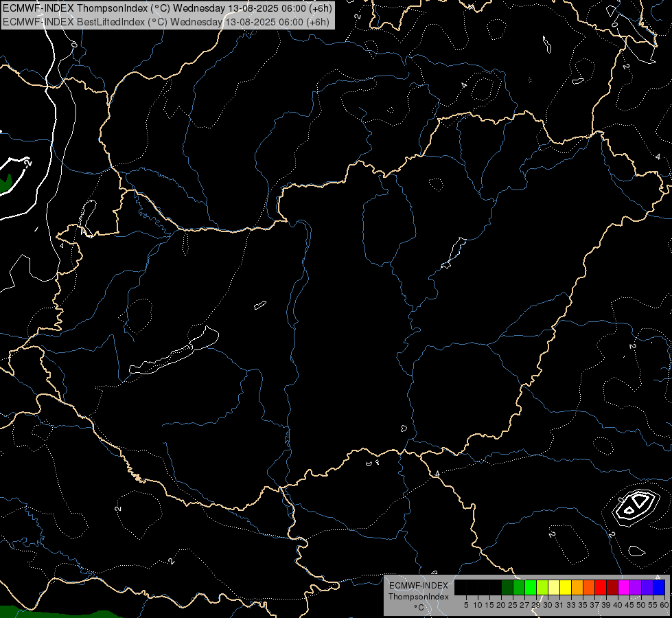Click the -2 contour label at left edge
The width and height of the screenshot is (672, 618).
(x=28, y=163)
